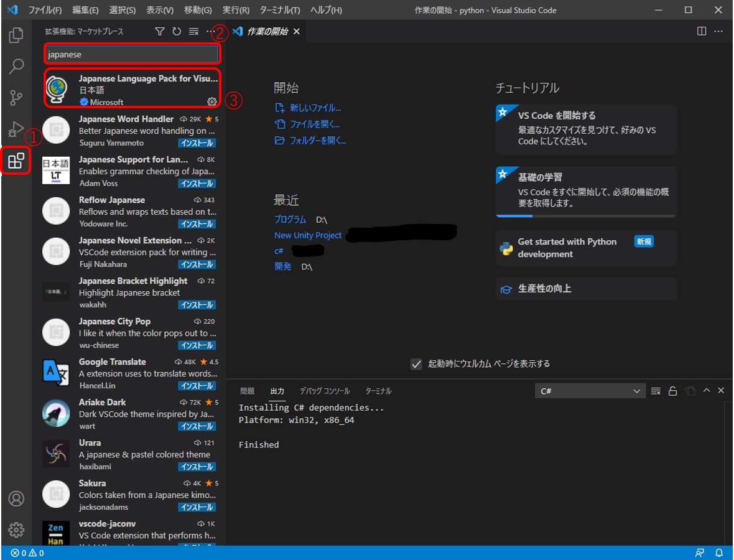
Task: Install Japanese Support for LanguageTool extension
Action: pyautogui.click(x=197, y=184)
